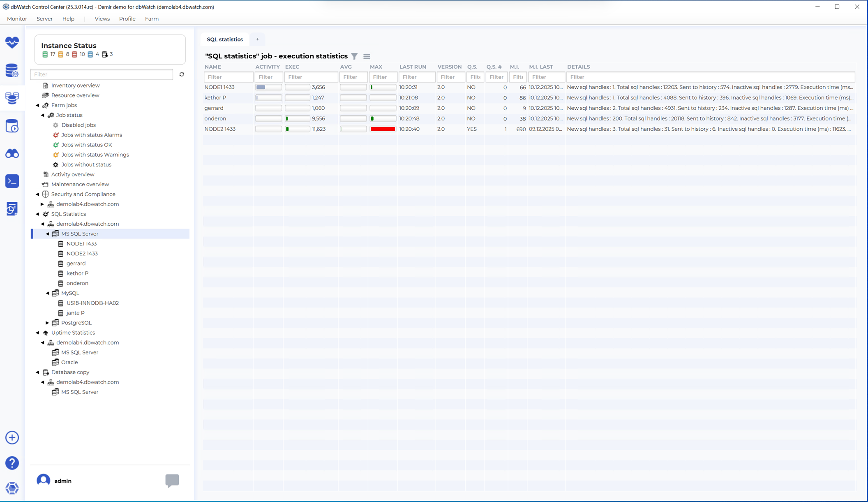
Task: Select Jobs with status Alarms
Action: 91,135
